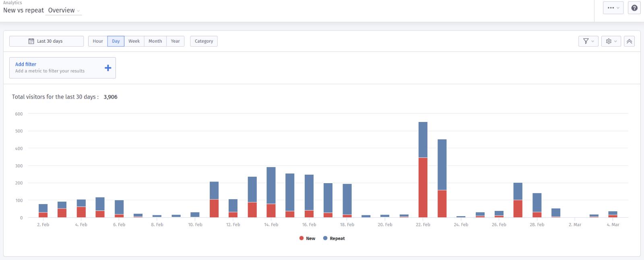Open the Overview view dropdown
644x260 pixels.
tap(64, 10)
